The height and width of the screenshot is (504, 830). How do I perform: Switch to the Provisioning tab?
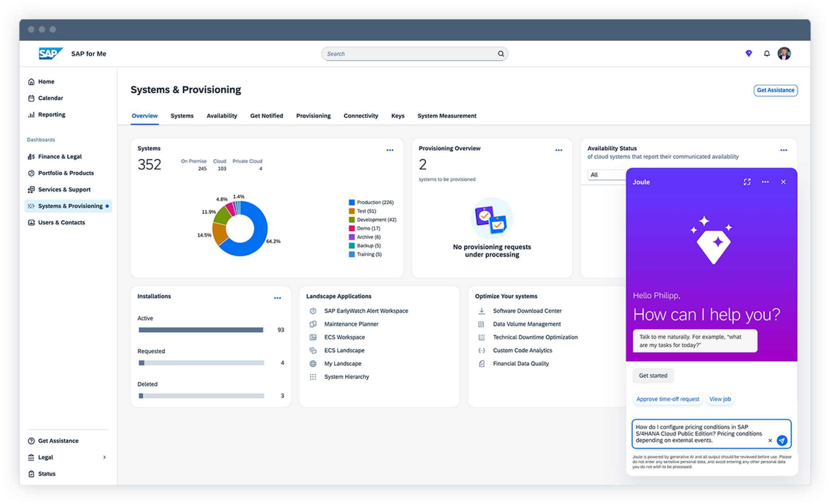[313, 116]
